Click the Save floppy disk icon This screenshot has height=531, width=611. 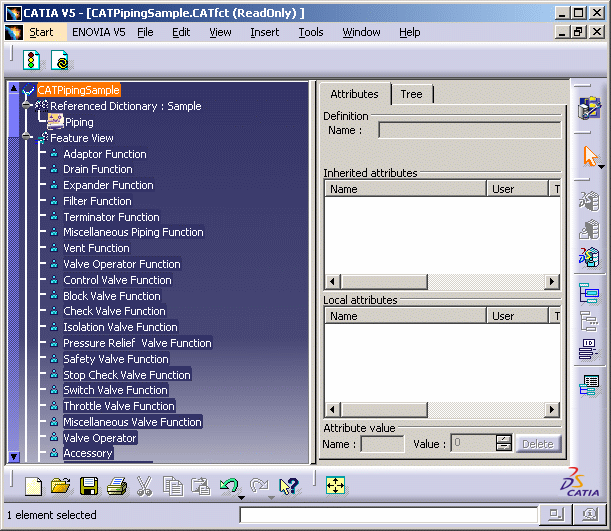89,486
